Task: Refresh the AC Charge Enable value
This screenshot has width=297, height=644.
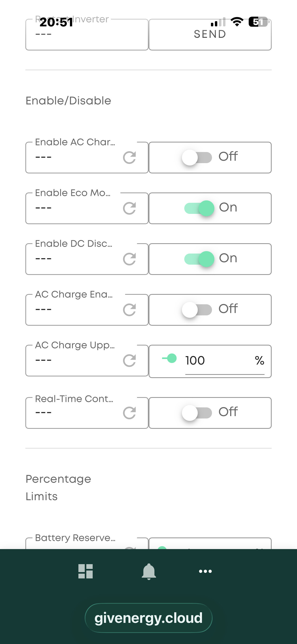Action: click(129, 310)
